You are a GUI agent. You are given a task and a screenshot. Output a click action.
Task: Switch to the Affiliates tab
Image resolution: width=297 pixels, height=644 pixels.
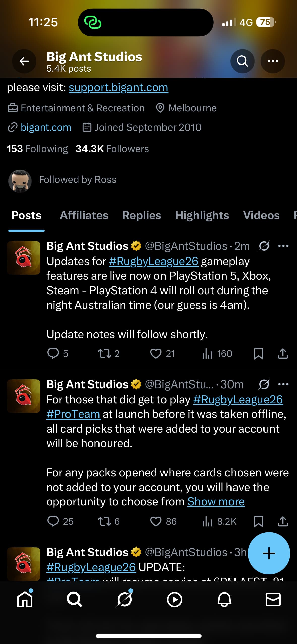(84, 215)
